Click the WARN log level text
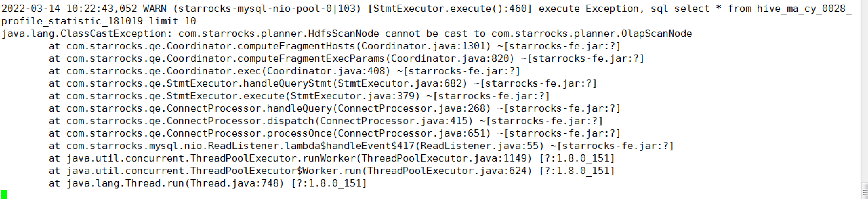This screenshot has height=199, width=868. (154, 9)
